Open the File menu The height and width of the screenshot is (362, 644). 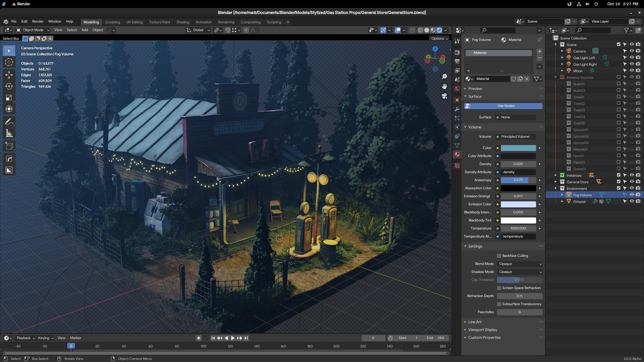pyautogui.click(x=14, y=22)
